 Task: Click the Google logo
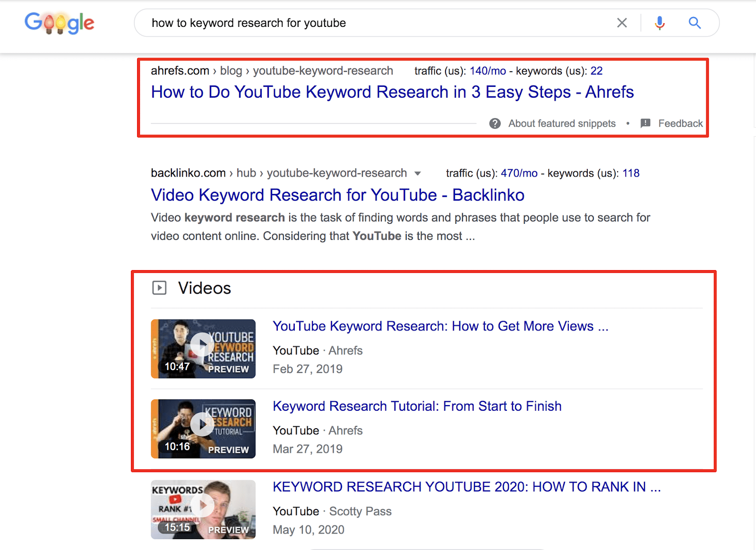pos(60,23)
